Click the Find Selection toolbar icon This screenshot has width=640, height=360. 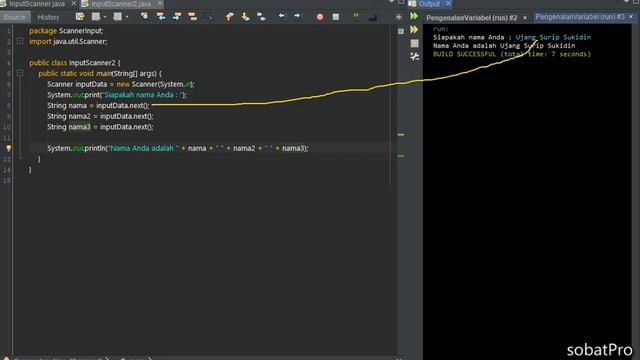(144, 16)
